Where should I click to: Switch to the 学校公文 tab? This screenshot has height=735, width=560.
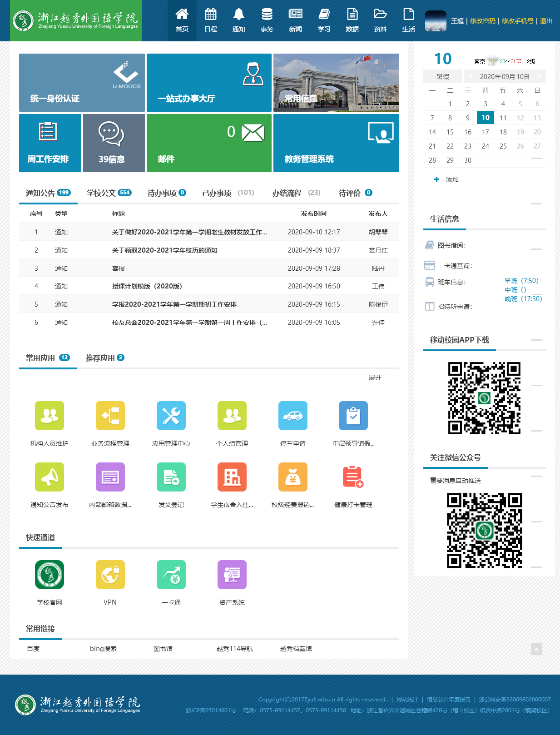coord(109,193)
